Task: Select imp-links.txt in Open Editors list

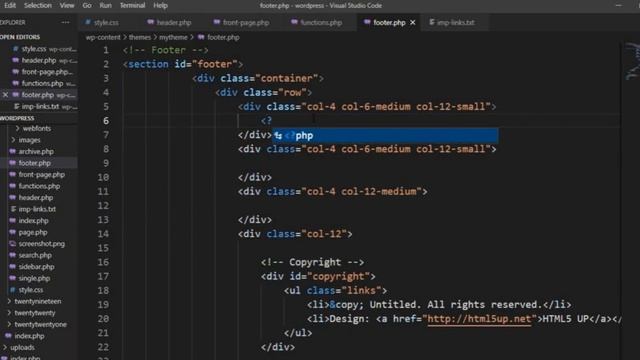Action: (x=39, y=106)
